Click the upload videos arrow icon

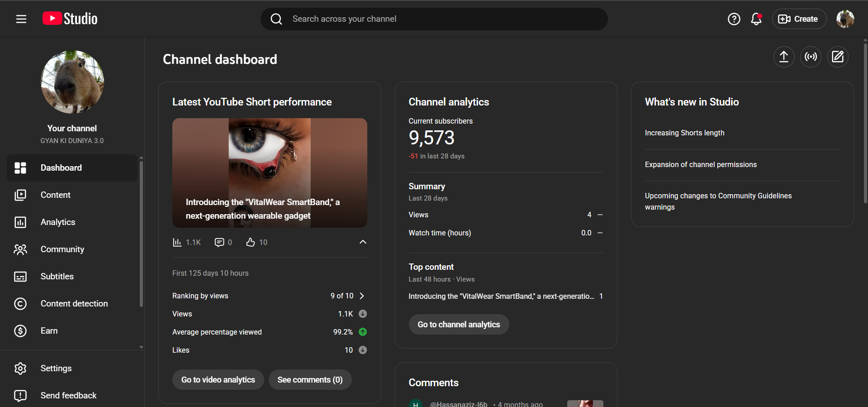(783, 57)
